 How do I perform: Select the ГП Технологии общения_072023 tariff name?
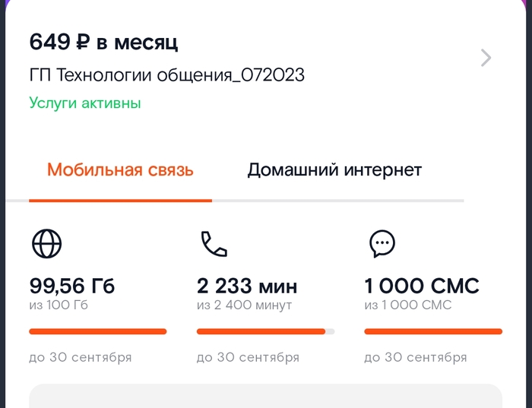(167, 75)
